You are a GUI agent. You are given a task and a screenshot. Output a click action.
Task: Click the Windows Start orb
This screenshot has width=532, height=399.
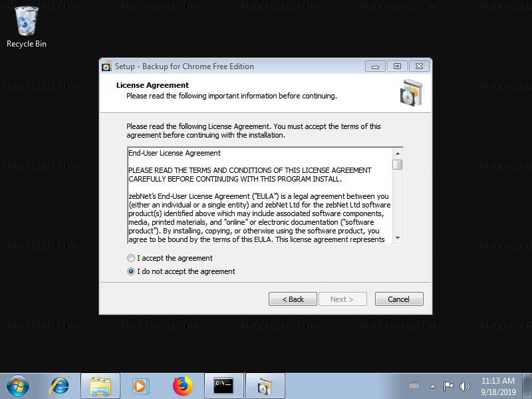(18, 386)
